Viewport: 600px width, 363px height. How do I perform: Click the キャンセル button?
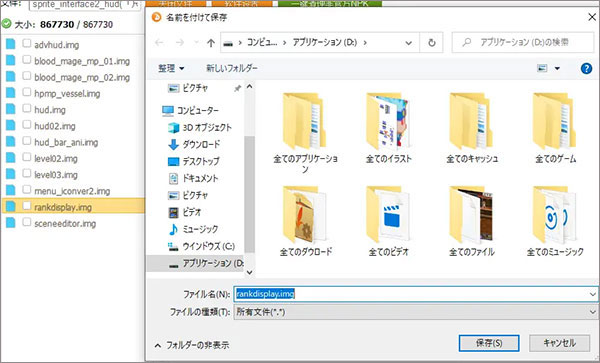tap(559, 343)
